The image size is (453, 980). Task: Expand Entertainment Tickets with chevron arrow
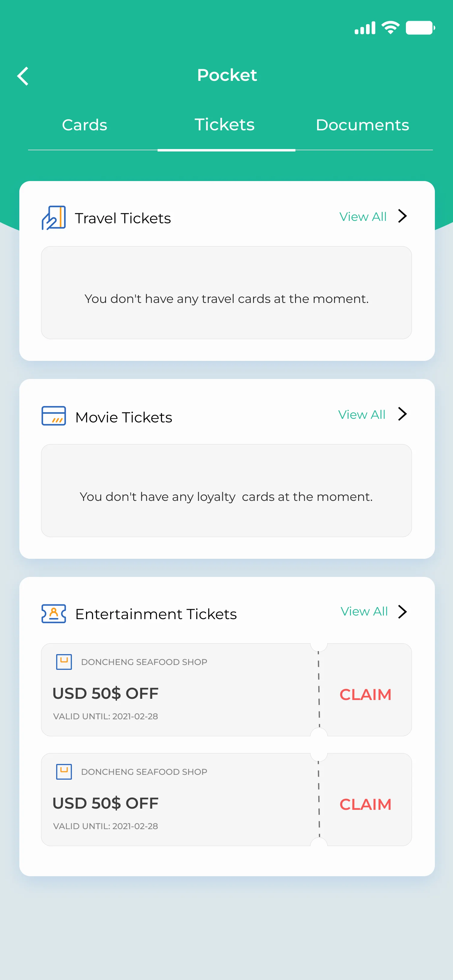point(402,611)
